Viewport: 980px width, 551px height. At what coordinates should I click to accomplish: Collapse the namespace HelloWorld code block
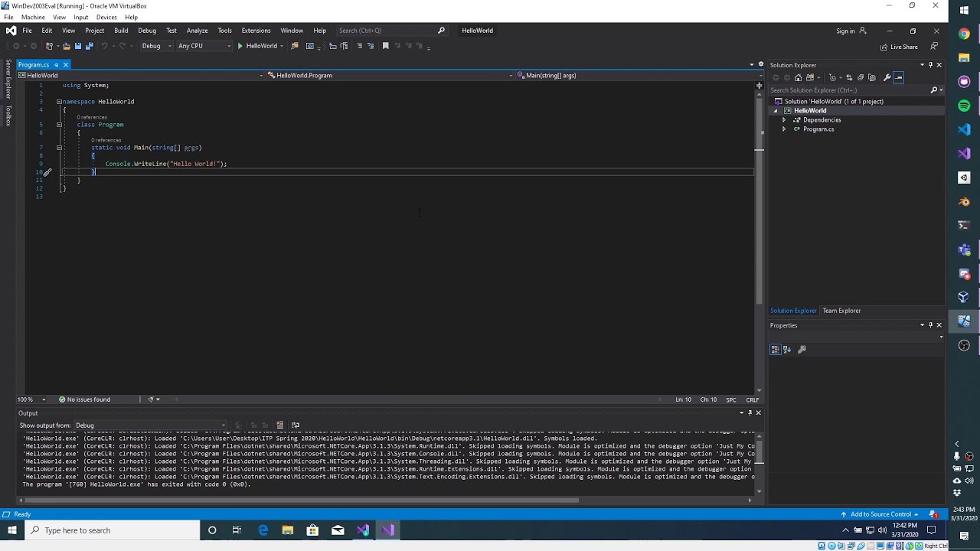(x=59, y=102)
